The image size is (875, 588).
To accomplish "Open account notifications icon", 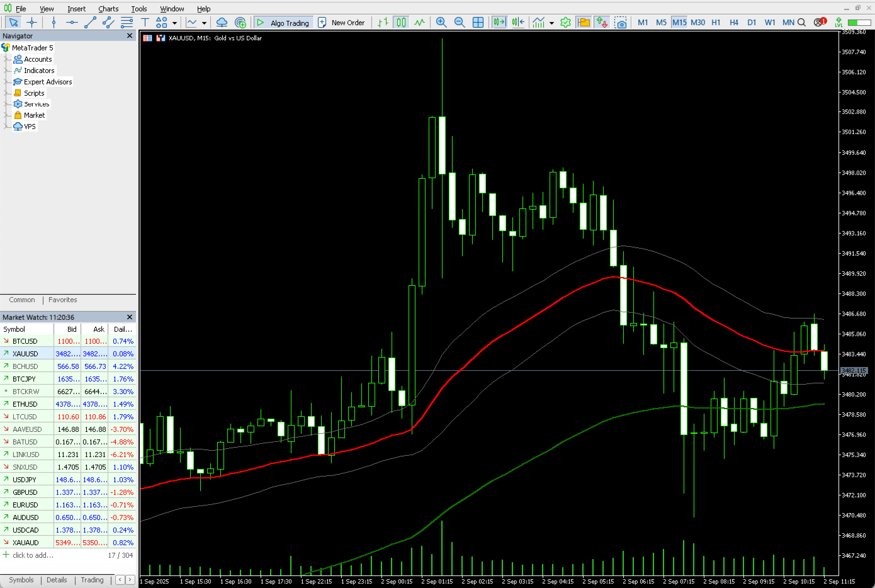I will click(x=819, y=22).
